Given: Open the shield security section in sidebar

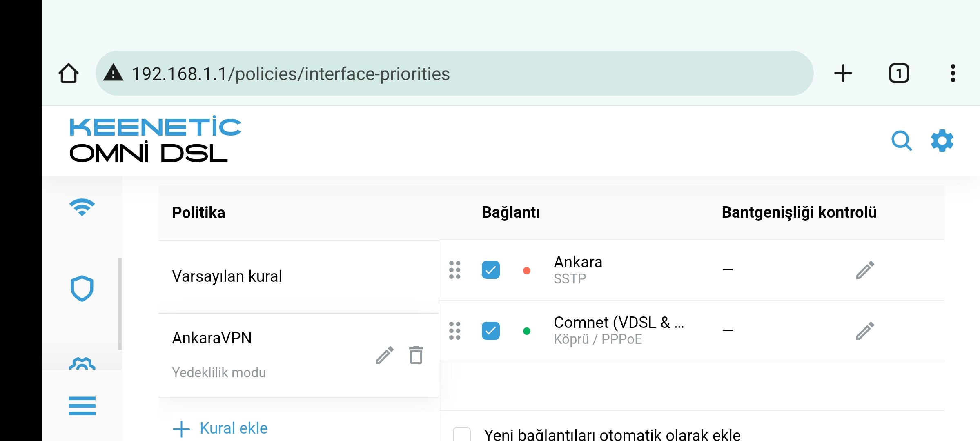Looking at the screenshot, I should coord(82,288).
